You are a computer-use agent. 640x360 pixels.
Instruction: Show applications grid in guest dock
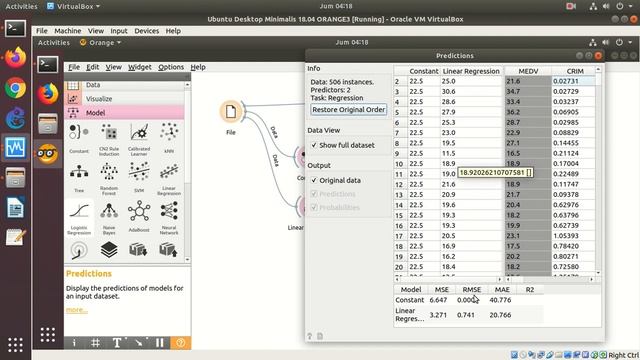48,335
